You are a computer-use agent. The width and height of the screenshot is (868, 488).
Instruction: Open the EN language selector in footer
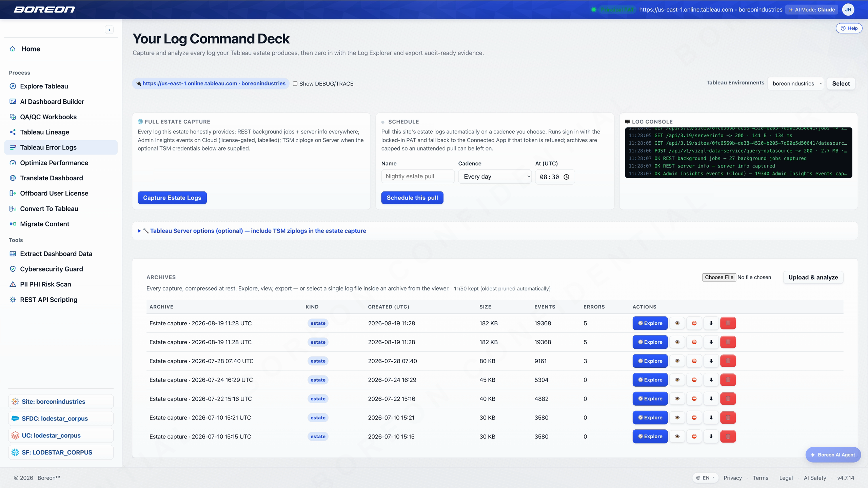pyautogui.click(x=705, y=478)
